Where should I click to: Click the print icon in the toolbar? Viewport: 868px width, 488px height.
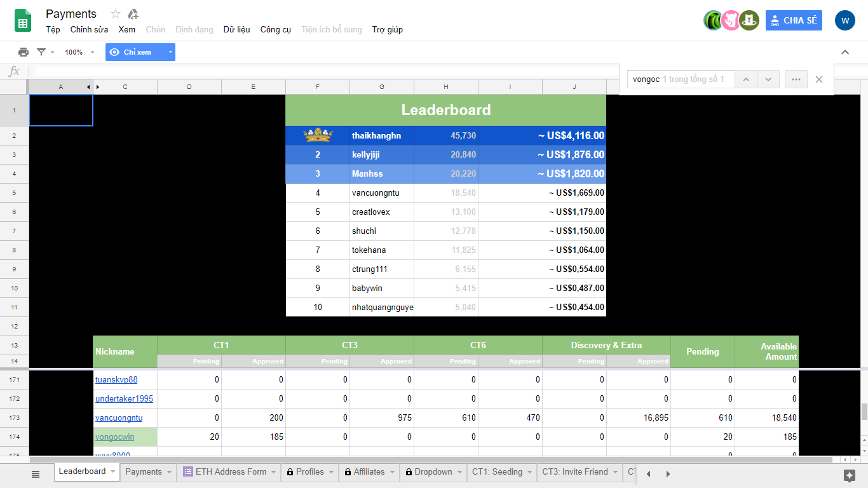pos(24,52)
